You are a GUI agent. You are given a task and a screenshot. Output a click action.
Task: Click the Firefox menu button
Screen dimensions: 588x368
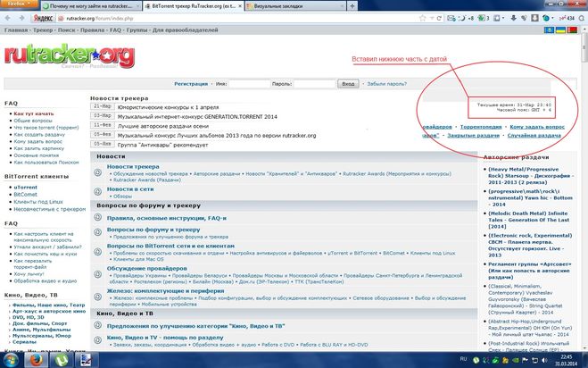pos(19,4)
